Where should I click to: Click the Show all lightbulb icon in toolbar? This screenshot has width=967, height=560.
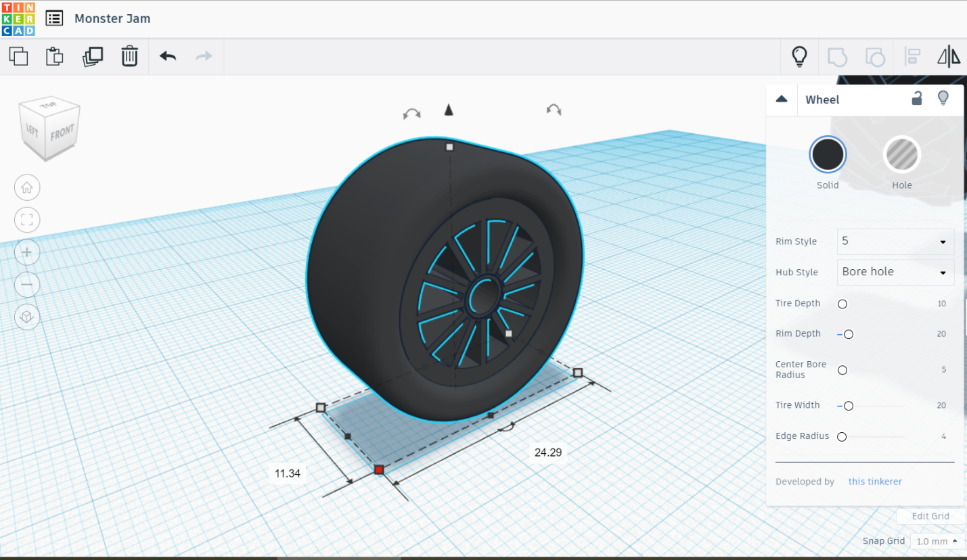pos(799,56)
